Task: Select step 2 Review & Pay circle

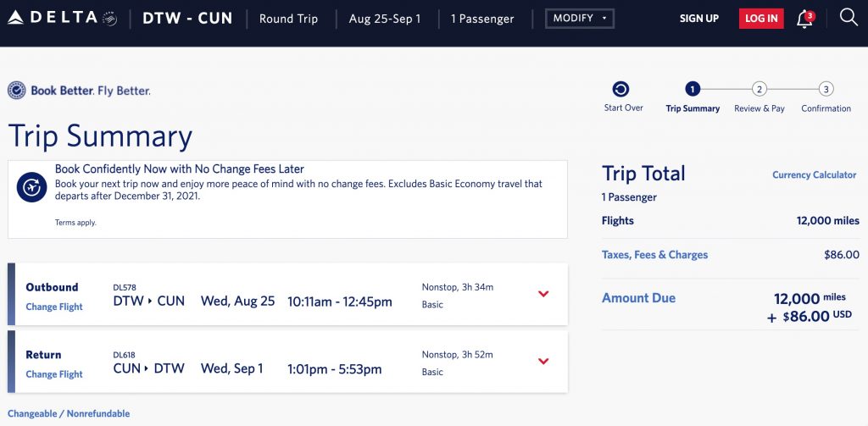Action: pyautogui.click(x=759, y=89)
